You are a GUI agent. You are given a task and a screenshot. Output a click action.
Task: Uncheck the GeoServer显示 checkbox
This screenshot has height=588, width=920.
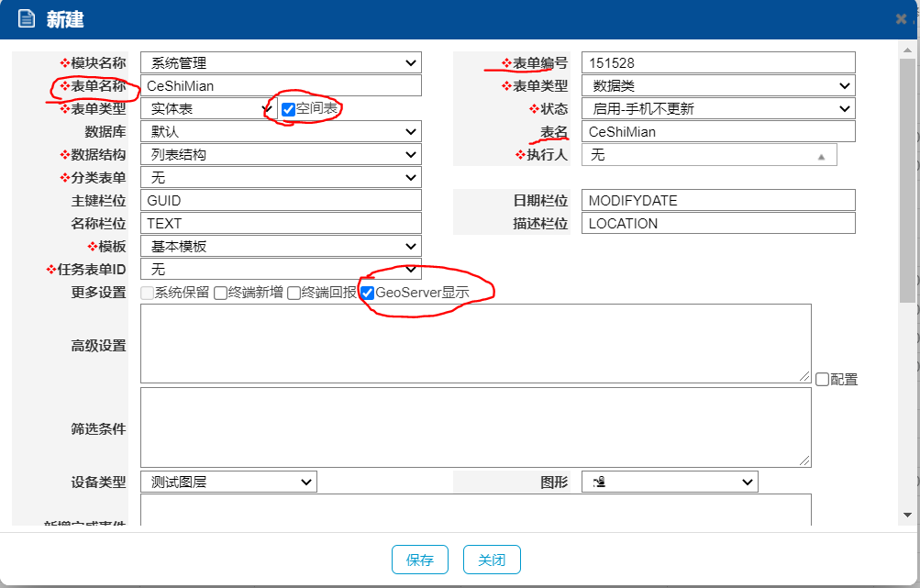pos(368,294)
